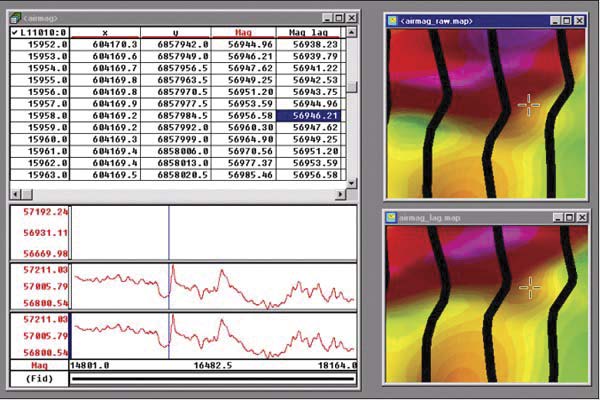Screen dimensions: 600x400
Task: Select fiducial row 15952.0
Action: pos(40,44)
